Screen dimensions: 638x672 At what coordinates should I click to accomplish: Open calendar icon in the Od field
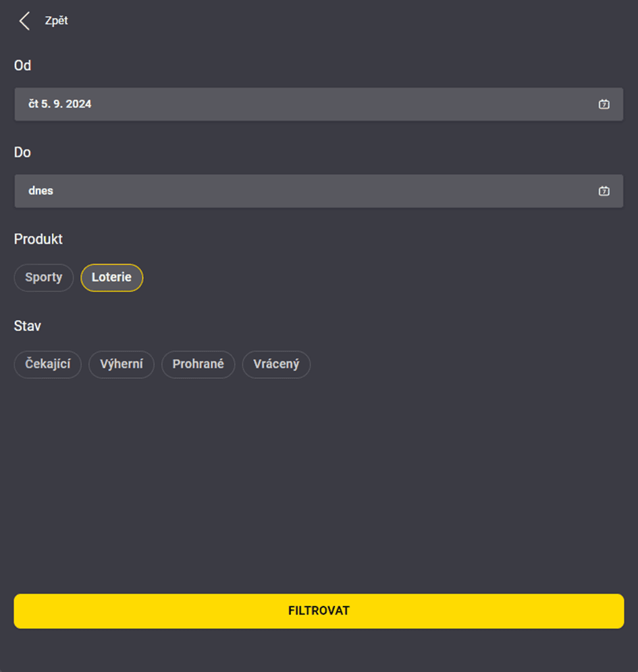pos(604,104)
